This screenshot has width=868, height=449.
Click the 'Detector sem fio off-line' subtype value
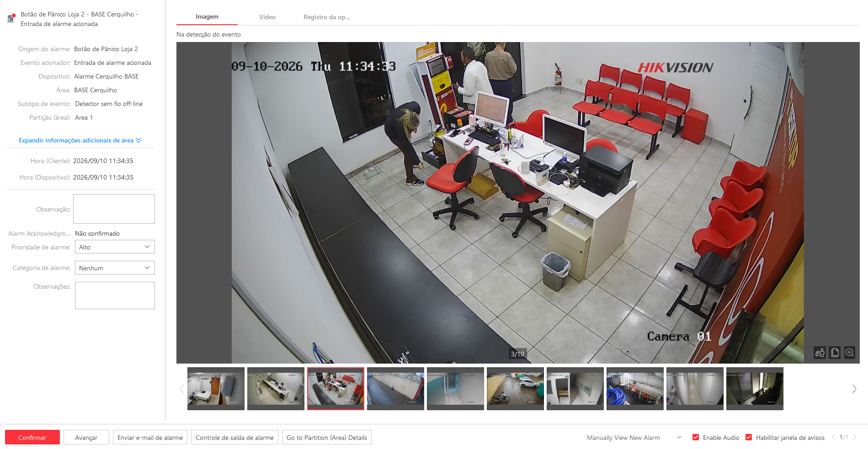[109, 104]
